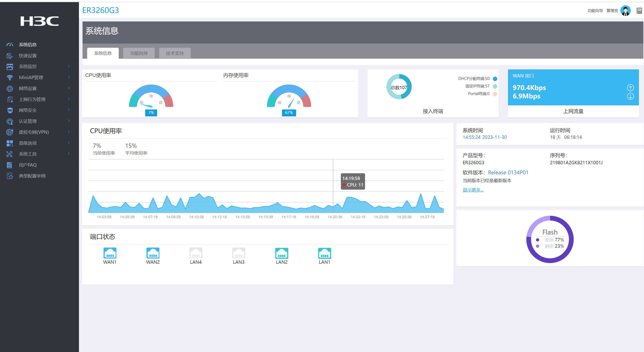Expand the MiniAP管理 submenu arrow
The width and height of the screenshot is (644, 352).
coord(69,77)
